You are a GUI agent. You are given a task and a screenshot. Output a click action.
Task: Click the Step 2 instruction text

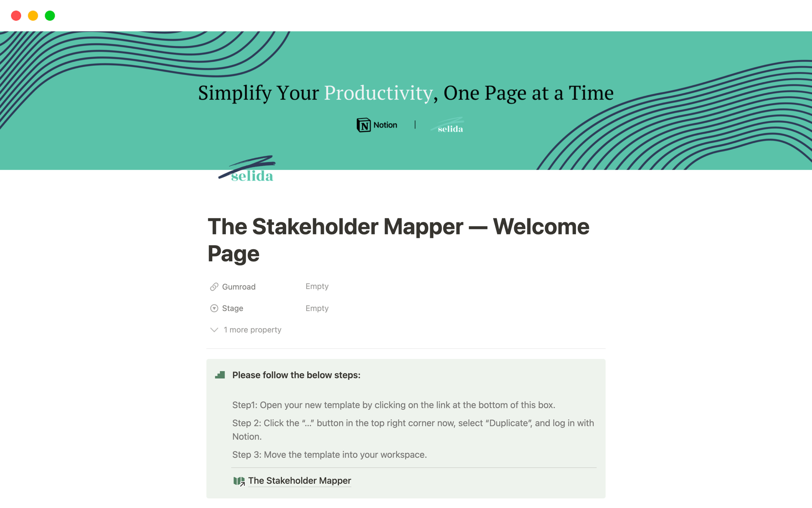click(412, 423)
